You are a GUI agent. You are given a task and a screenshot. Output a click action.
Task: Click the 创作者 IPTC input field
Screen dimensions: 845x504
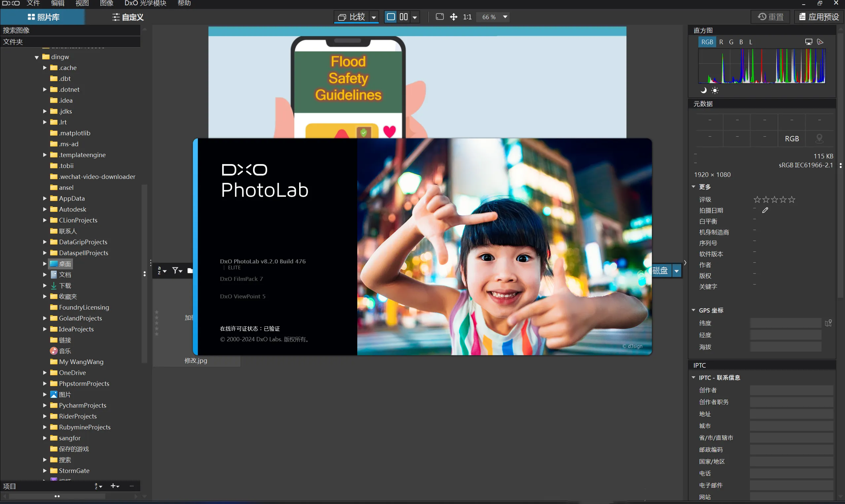pyautogui.click(x=791, y=390)
